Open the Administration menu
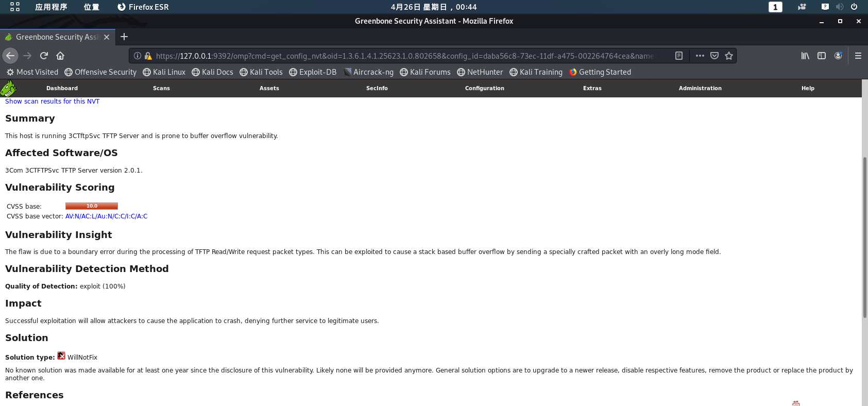 700,88
